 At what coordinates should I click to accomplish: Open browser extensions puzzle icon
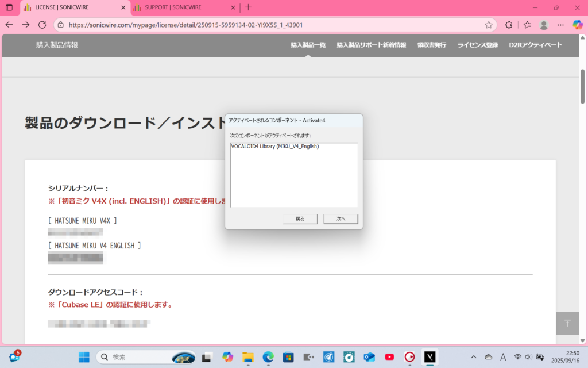click(508, 25)
